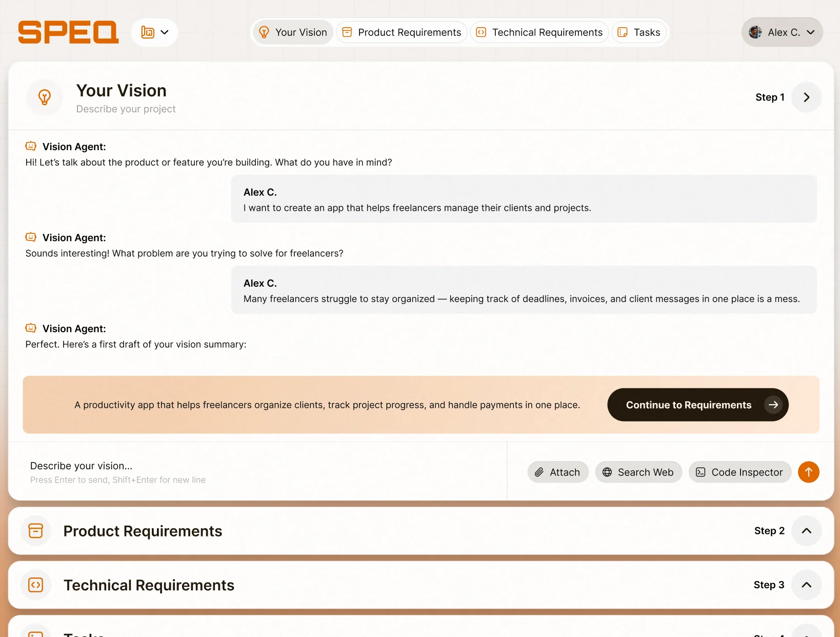The width and height of the screenshot is (840, 637).
Task: Collapse the Your Vision Step 1 section
Action: coord(806,97)
